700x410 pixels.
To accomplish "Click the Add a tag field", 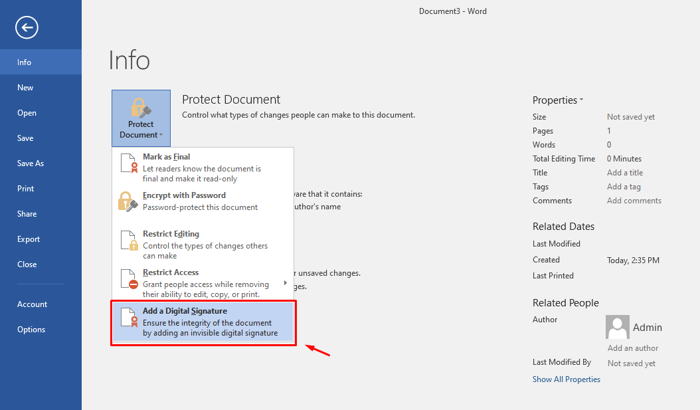I will tap(624, 187).
